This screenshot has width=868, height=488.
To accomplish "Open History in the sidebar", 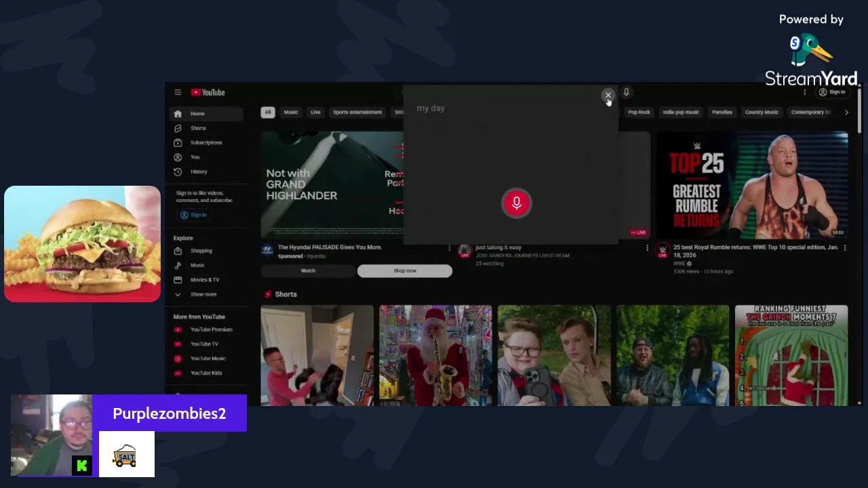I will pos(206,171).
